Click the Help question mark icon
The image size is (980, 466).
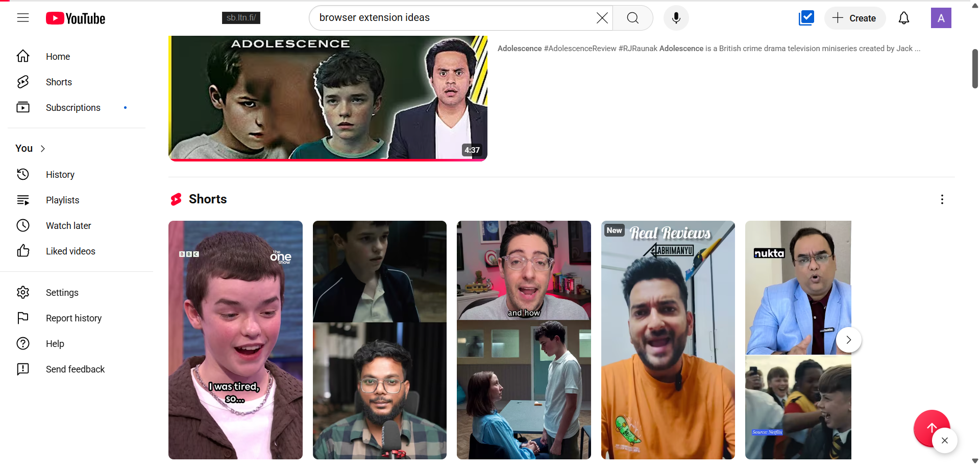point(23,343)
